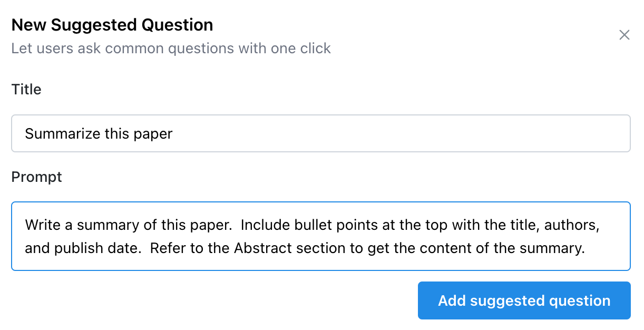Click the word "Write" starting the prompt
Viewport: 644px width, 330px height.
pyautogui.click(x=43, y=225)
